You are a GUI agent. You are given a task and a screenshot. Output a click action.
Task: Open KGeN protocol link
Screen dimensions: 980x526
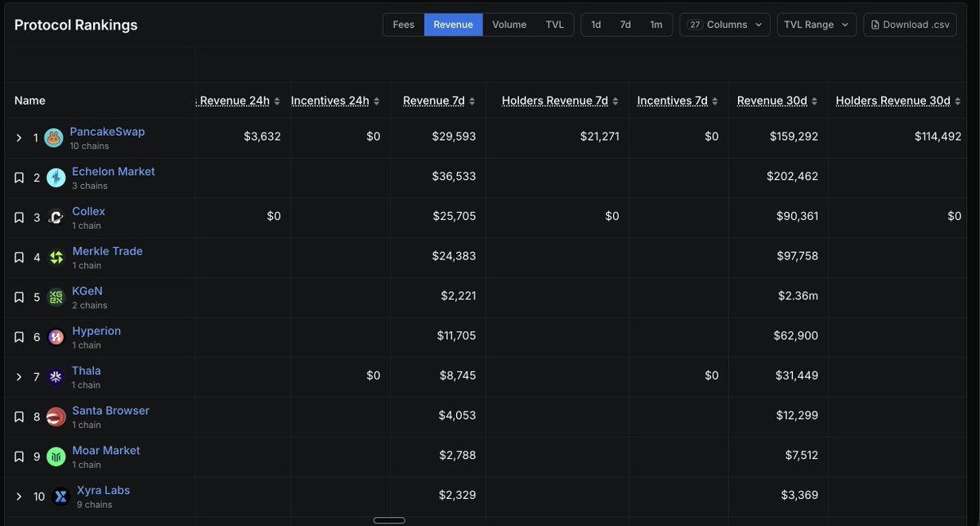pyautogui.click(x=87, y=291)
